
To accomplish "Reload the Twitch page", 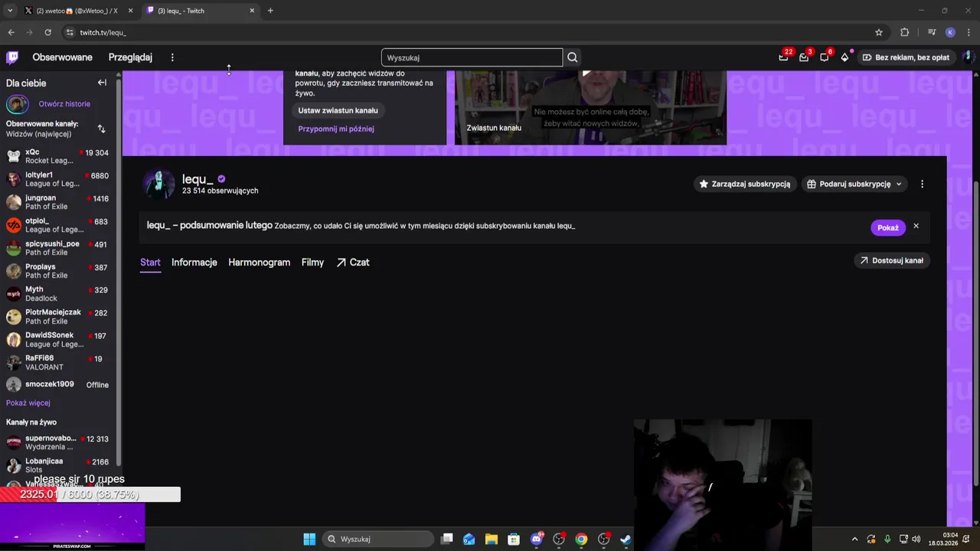I will point(47,32).
